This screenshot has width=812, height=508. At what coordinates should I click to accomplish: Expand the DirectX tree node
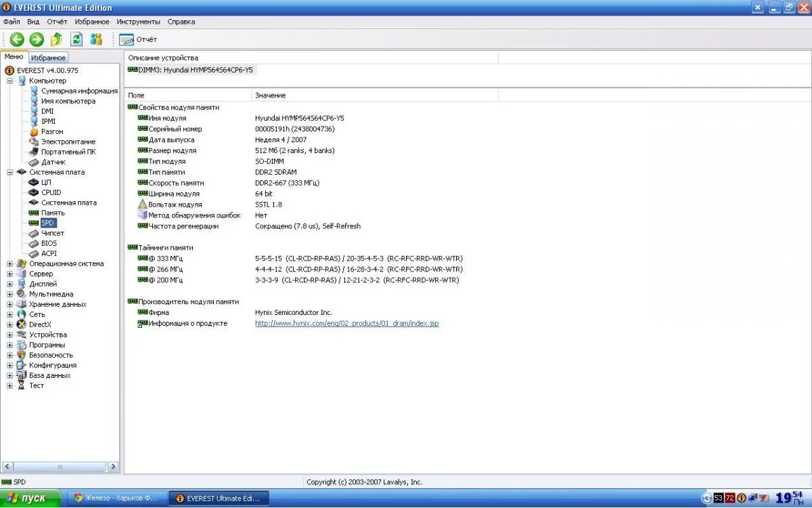click(x=10, y=324)
